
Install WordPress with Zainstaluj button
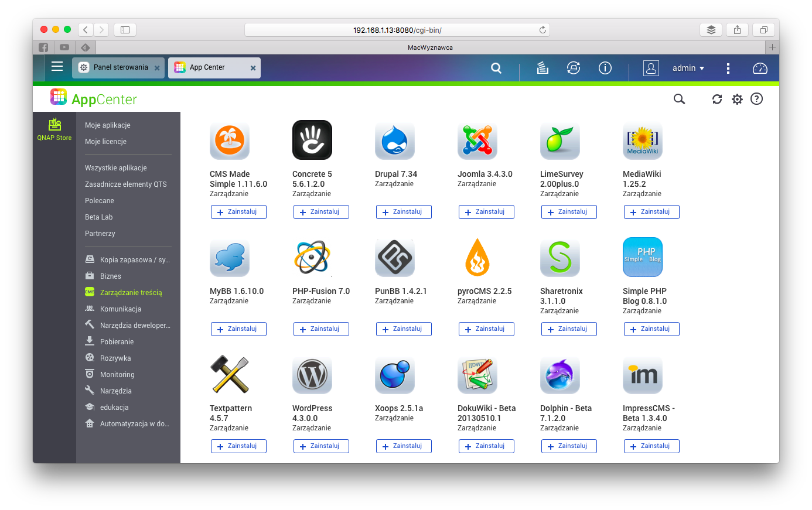click(x=321, y=446)
